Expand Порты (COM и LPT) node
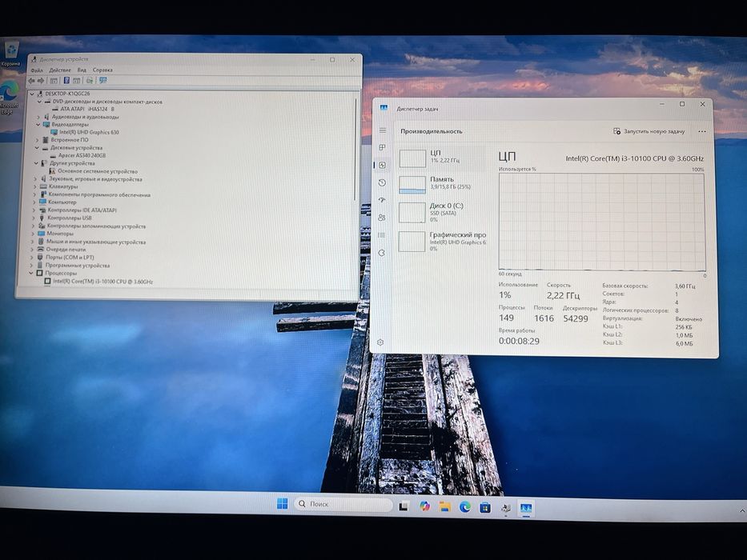747x560 pixels. tap(32, 257)
